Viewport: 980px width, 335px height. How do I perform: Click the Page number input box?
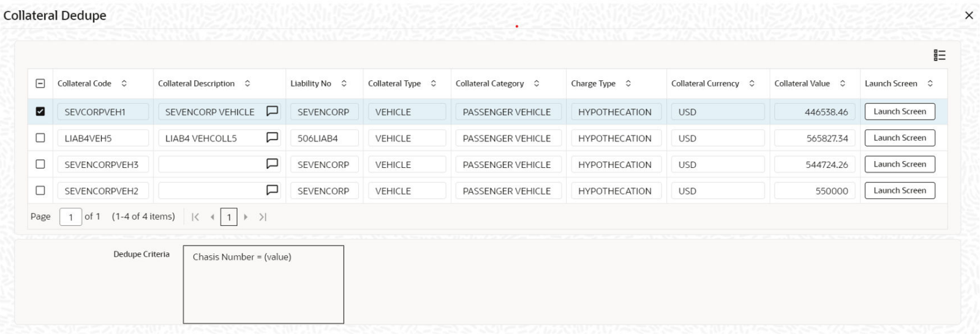[71, 217]
